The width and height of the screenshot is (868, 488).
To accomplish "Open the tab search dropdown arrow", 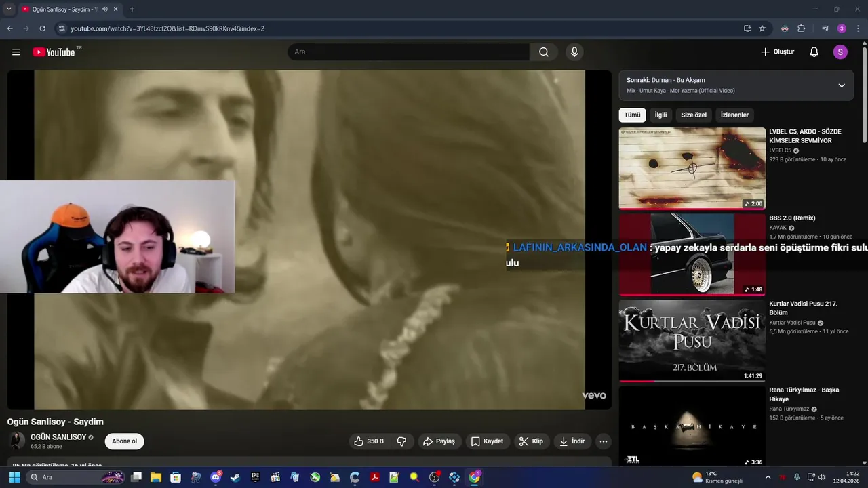I will [9, 9].
